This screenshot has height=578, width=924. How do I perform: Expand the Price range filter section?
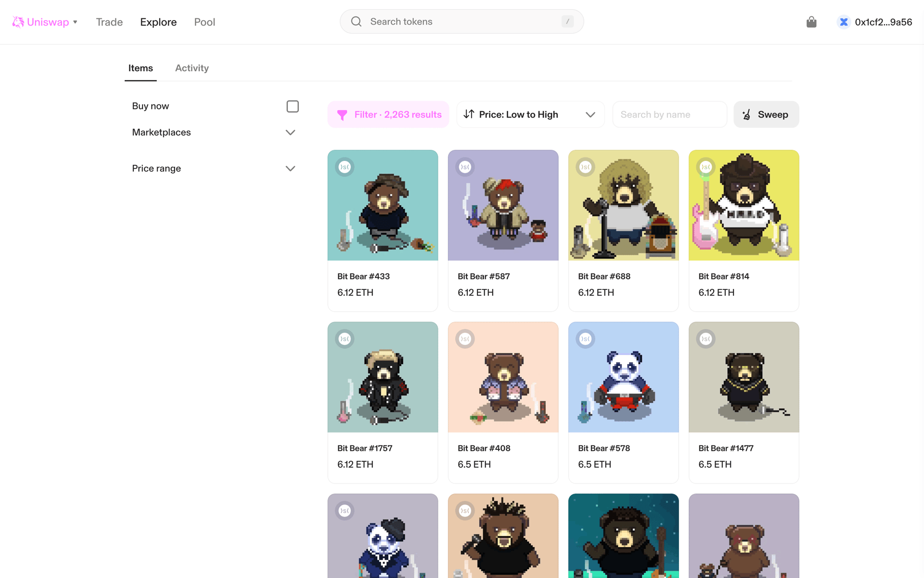[x=290, y=169]
